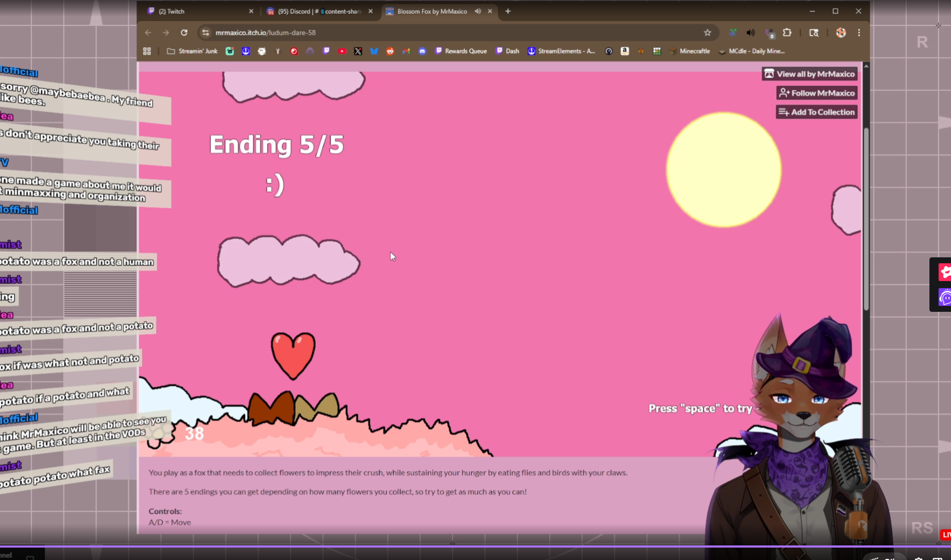Open the Chrome profile avatar menu
The image size is (951, 560).
(x=841, y=33)
